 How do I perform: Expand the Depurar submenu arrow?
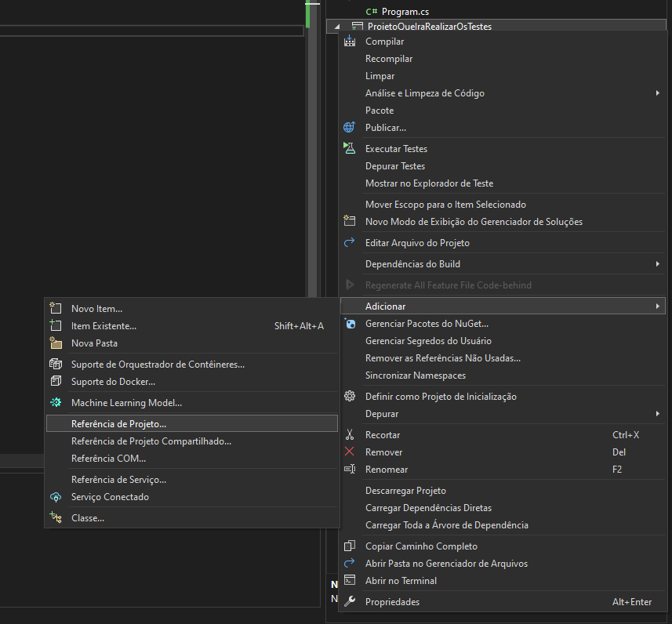coord(657,414)
